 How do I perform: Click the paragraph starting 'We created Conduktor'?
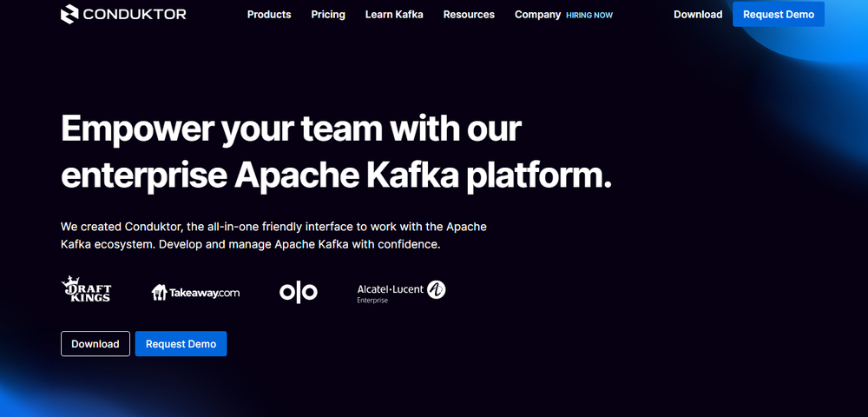[x=273, y=235]
